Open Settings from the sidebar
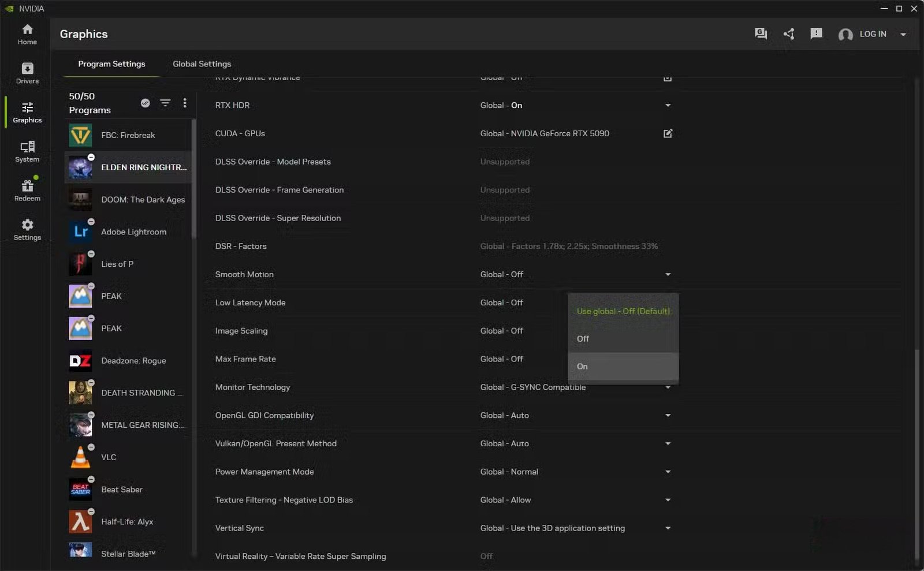Image resolution: width=924 pixels, height=571 pixels. click(27, 229)
